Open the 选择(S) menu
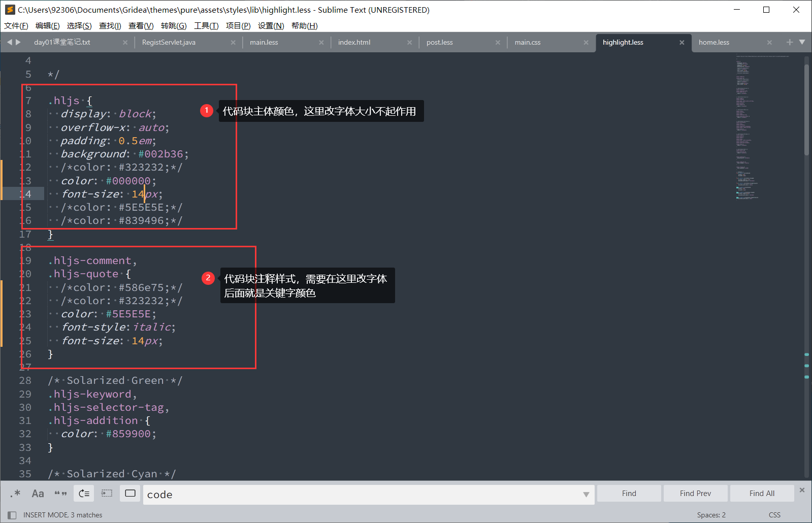This screenshot has height=523, width=812. pyautogui.click(x=79, y=26)
